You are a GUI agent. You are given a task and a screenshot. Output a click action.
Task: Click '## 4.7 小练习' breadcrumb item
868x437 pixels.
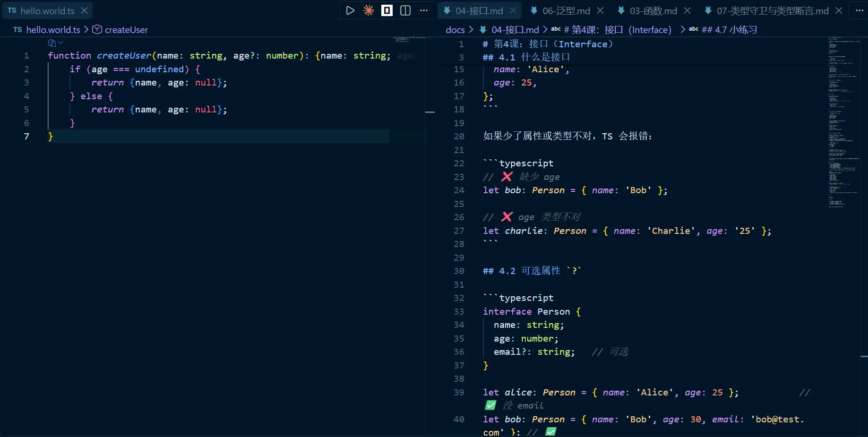coord(729,30)
